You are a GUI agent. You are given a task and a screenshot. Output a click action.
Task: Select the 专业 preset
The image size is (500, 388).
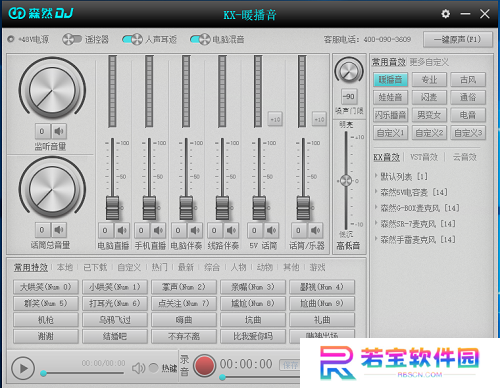pos(429,79)
